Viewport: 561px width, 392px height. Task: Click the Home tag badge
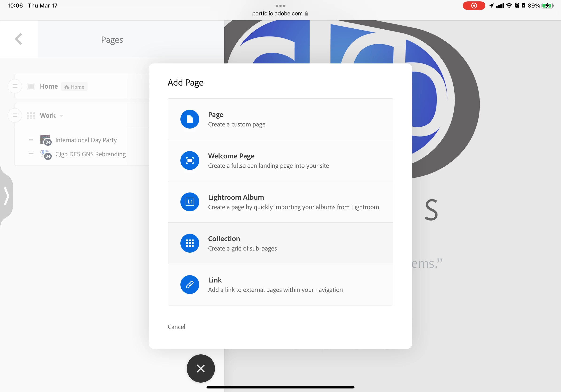(74, 87)
